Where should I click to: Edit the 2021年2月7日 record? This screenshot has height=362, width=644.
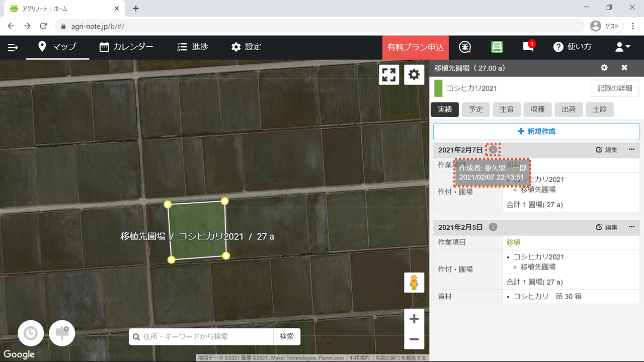607,150
